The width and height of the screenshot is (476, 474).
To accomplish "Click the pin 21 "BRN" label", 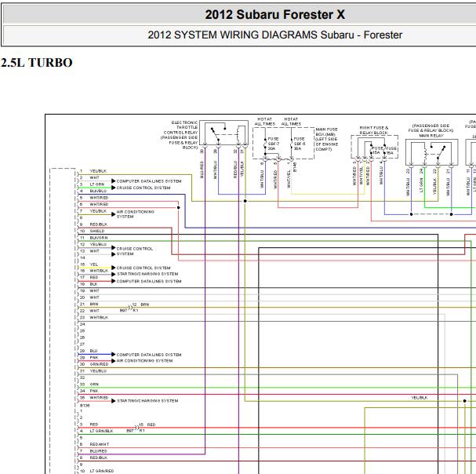I will [x=94, y=304].
